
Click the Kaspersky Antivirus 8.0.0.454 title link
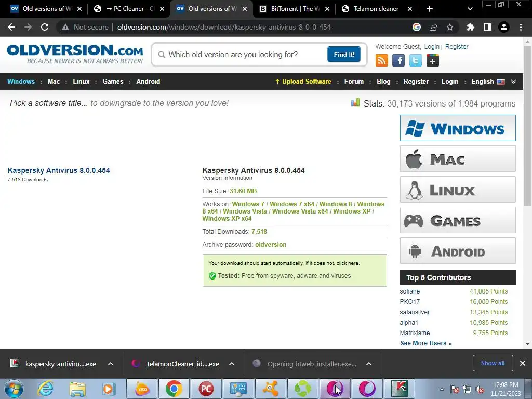pyautogui.click(x=59, y=170)
